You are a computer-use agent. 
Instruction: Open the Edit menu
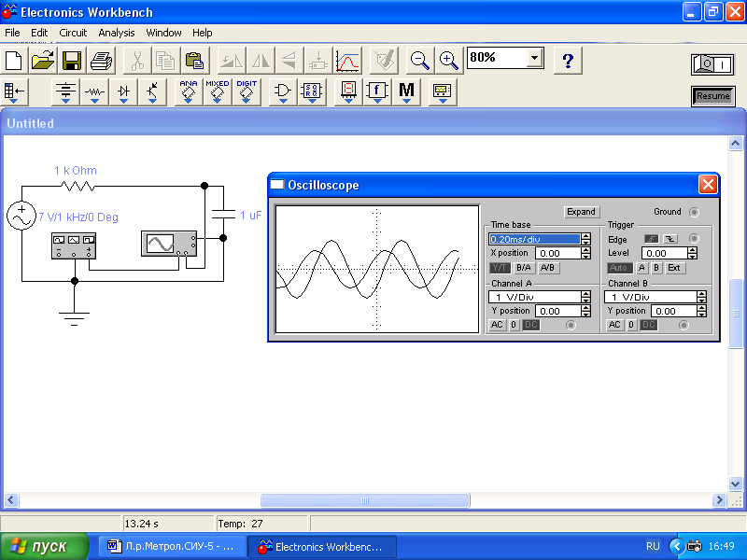pyautogui.click(x=39, y=33)
